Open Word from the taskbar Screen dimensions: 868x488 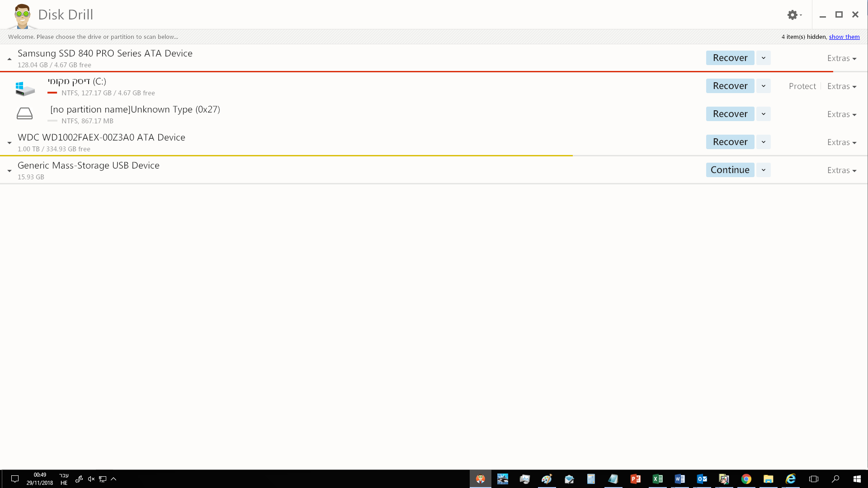click(x=680, y=479)
